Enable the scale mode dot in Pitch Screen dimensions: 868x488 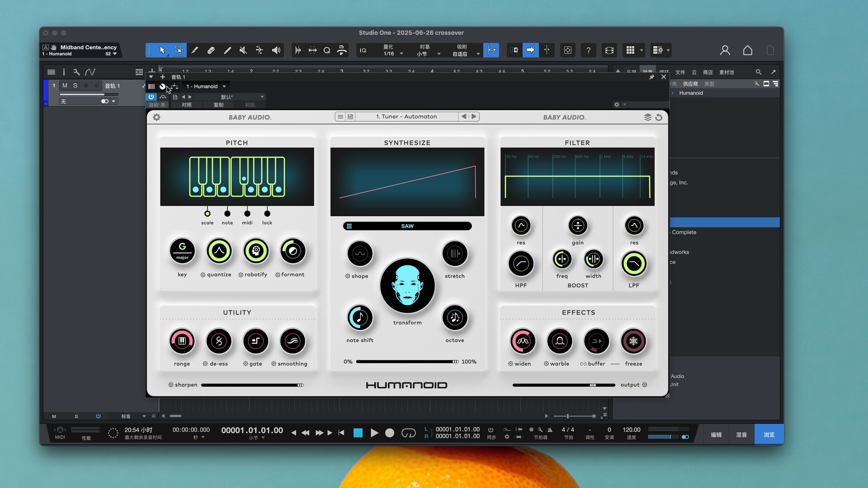[208, 213]
